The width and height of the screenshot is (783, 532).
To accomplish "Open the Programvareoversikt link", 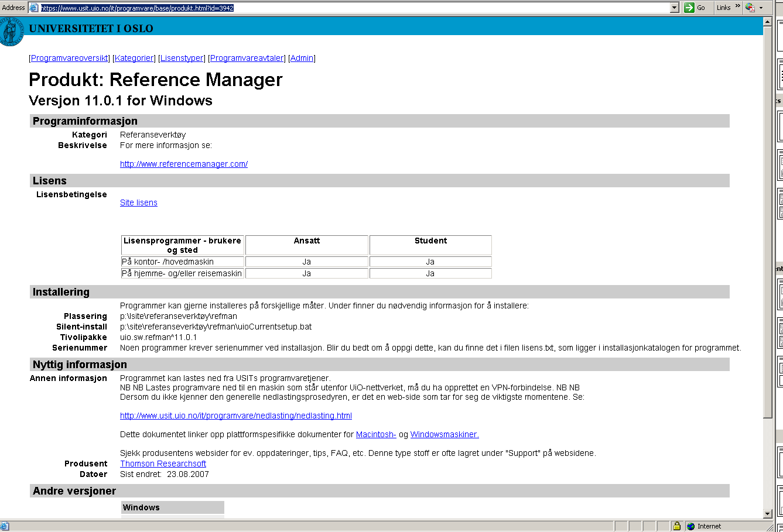I will pos(69,58).
